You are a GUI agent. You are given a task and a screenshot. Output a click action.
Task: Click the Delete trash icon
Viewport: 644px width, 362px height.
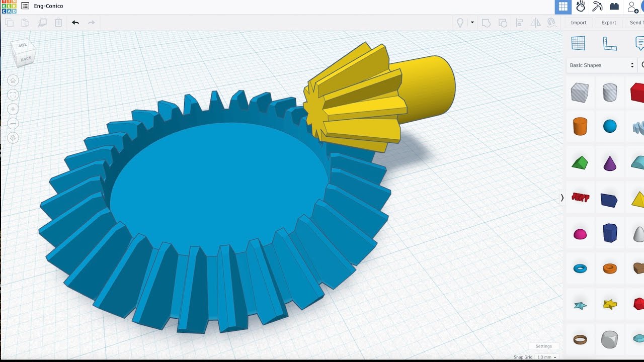point(58,23)
